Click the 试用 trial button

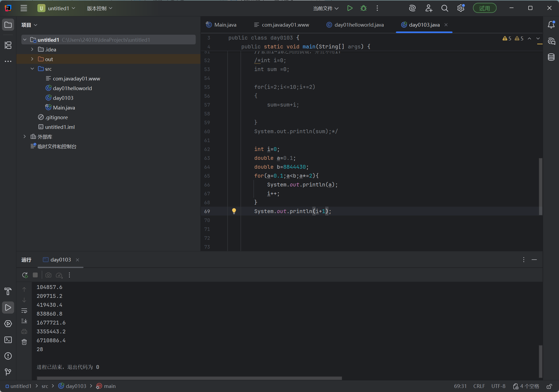(484, 8)
